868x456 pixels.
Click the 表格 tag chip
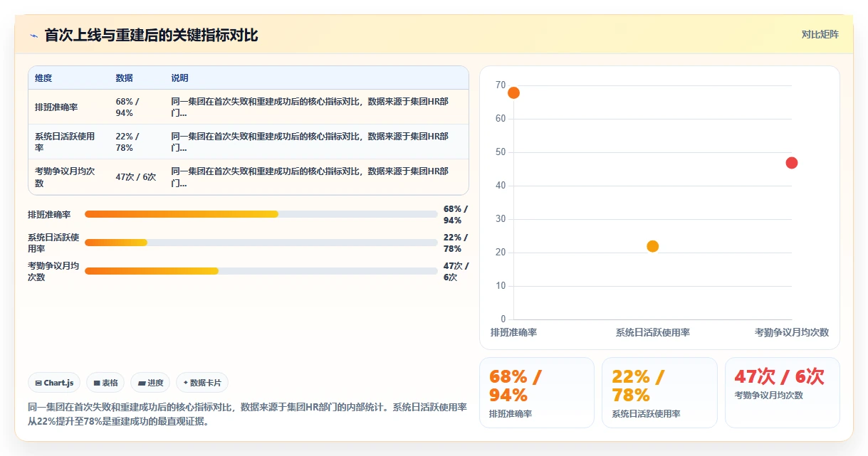[x=105, y=383]
